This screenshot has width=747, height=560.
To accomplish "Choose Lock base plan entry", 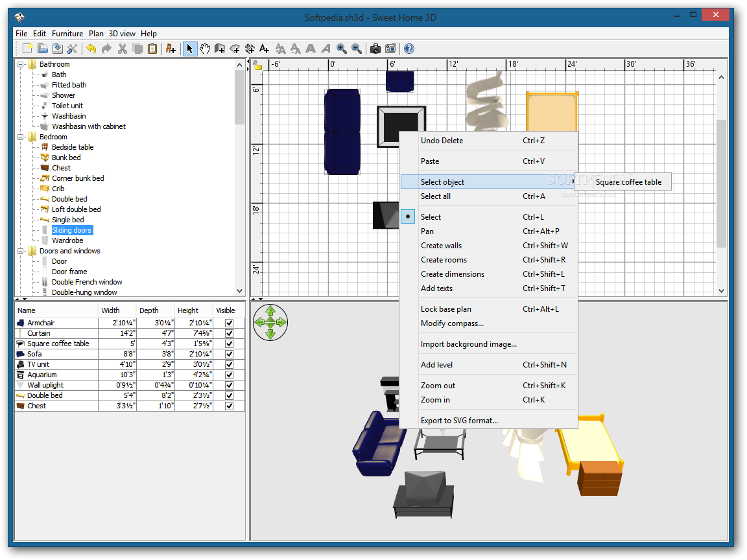I will tap(488, 309).
